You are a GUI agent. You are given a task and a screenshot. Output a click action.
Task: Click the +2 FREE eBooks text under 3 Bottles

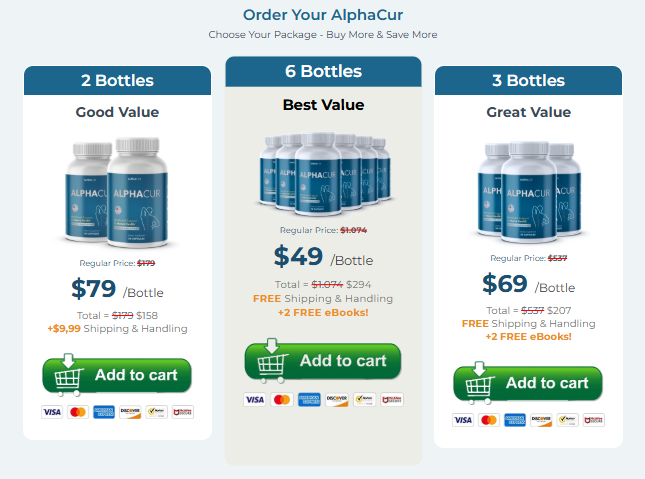528,337
